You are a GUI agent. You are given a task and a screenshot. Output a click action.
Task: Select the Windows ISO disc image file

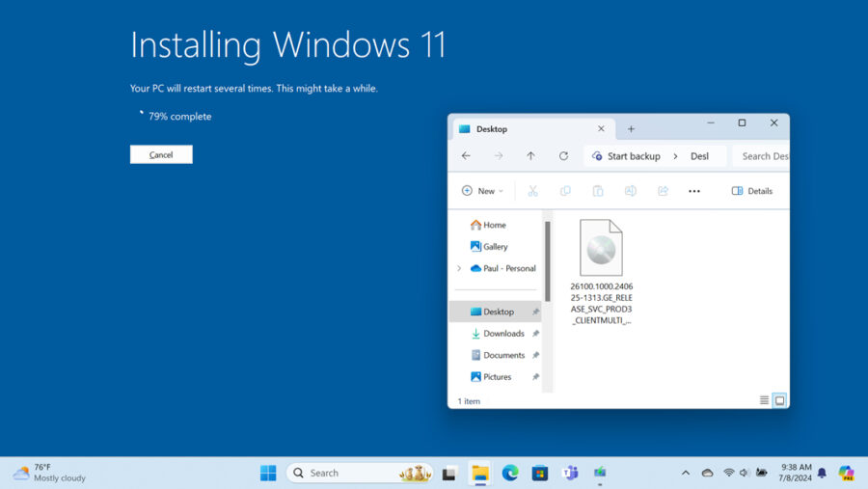601,249
